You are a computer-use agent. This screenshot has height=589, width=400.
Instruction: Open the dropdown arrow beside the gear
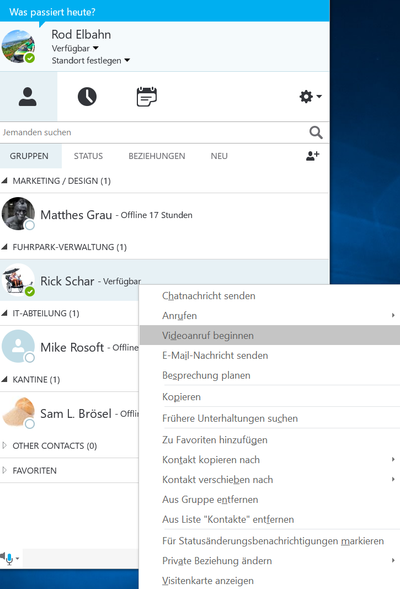point(319,97)
